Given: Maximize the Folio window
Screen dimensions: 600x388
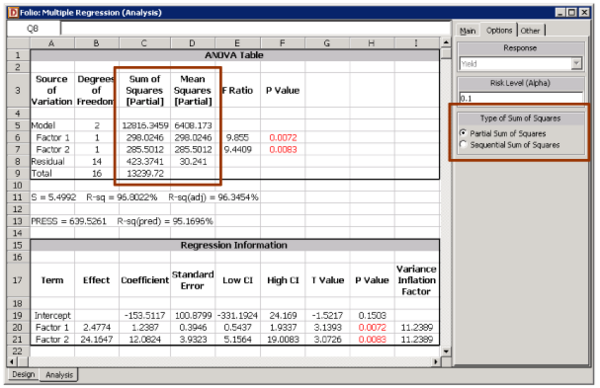Looking at the screenshot, I should click(572, 13).
